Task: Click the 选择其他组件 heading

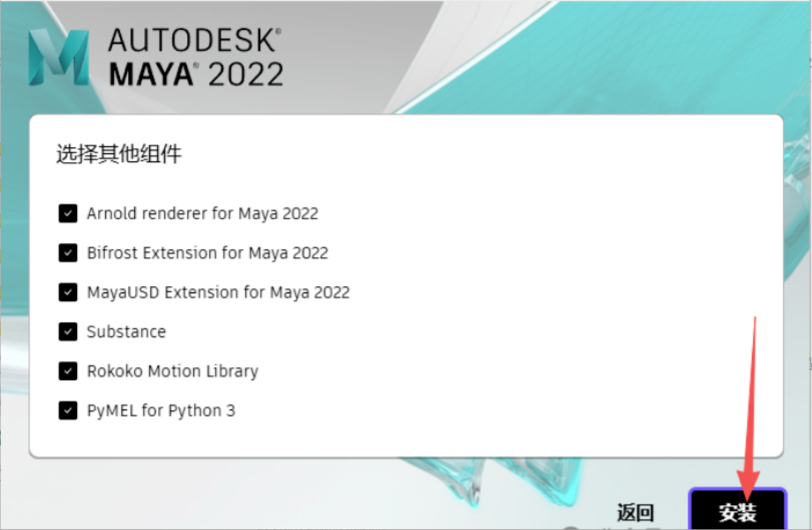Action: (119, 154)
